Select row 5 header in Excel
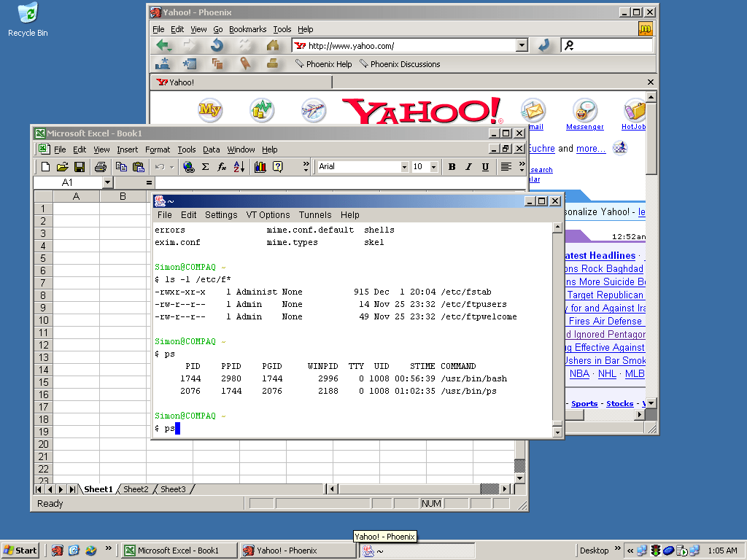Screen dimensions: 747x560 point(43,258)
